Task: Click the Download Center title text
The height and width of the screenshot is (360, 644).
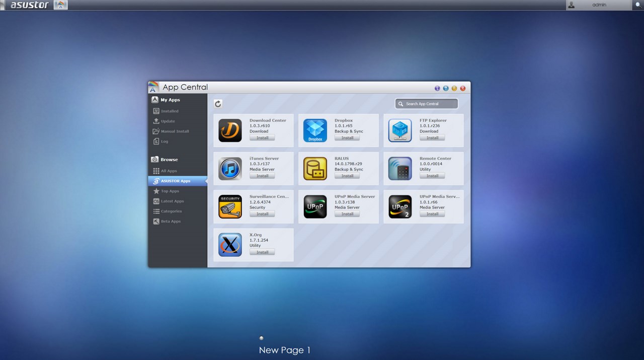Action: [x=268, y=120]
